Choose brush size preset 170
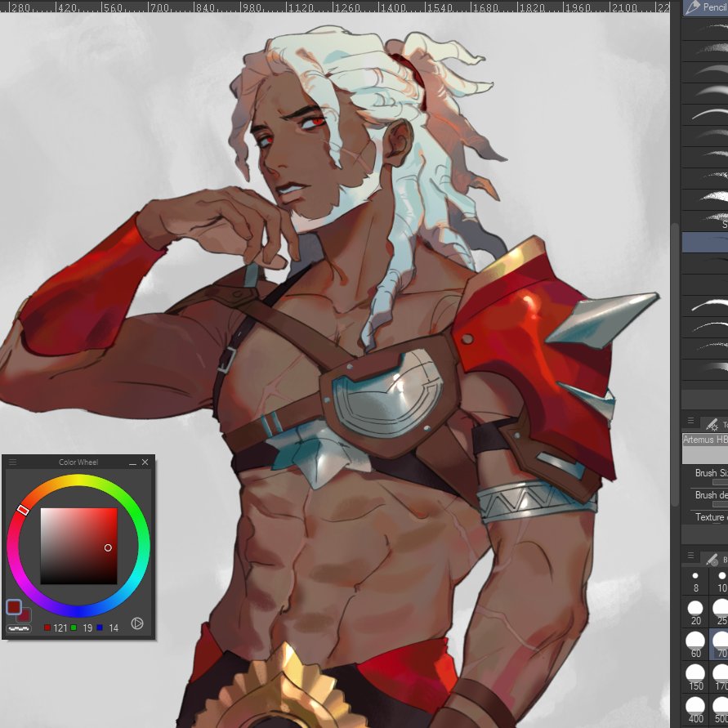728x728 pixels. (x=721, y=677)
